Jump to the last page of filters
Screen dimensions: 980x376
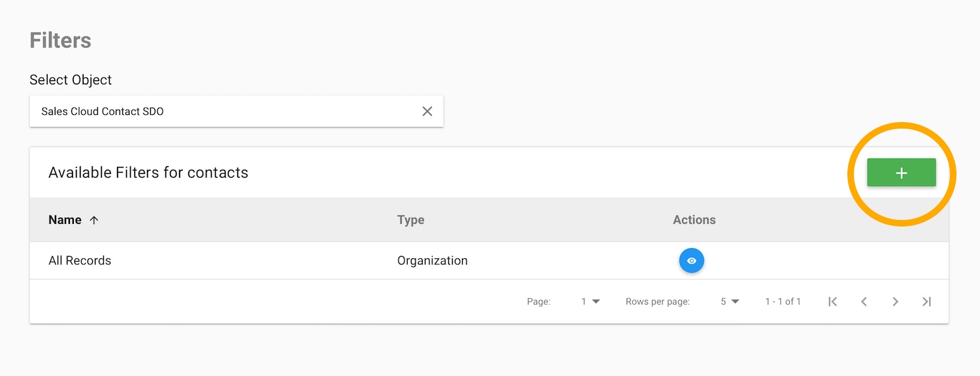[x=926, y=302]
